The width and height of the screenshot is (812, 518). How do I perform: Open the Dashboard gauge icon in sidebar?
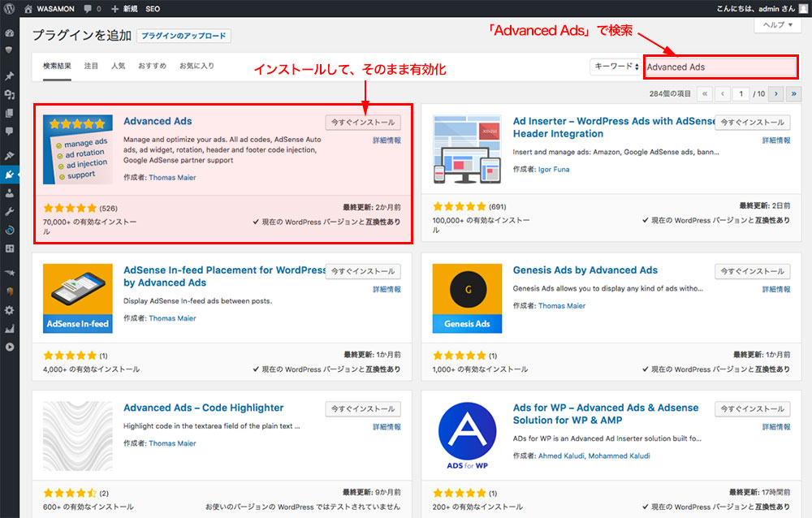9,32
